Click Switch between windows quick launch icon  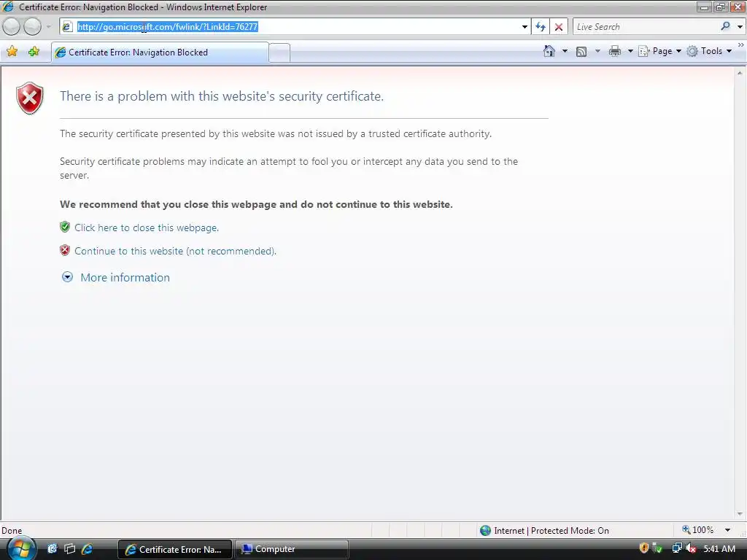pyautogui.click(x=69, y=548)
